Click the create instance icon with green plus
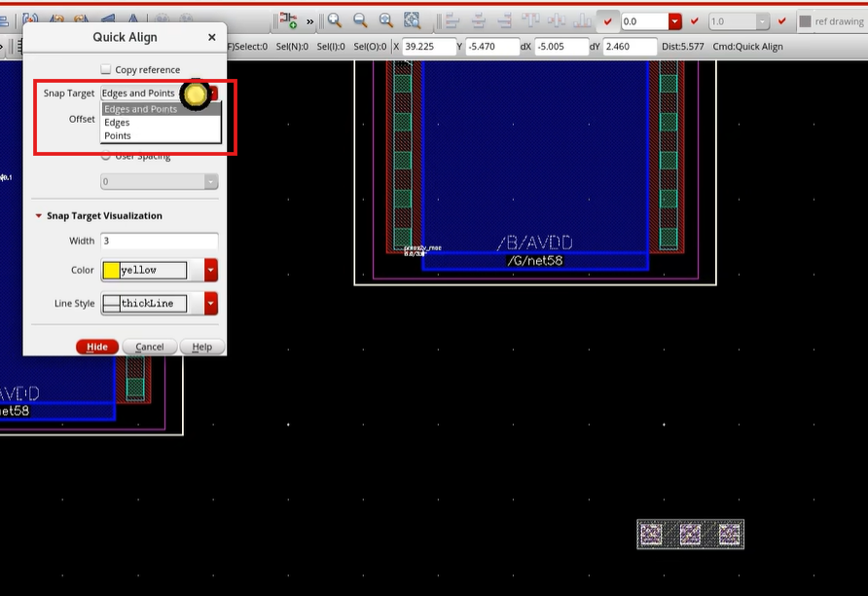Image resolution: width=868 pixels, height=596 pixels. (288, 21)
